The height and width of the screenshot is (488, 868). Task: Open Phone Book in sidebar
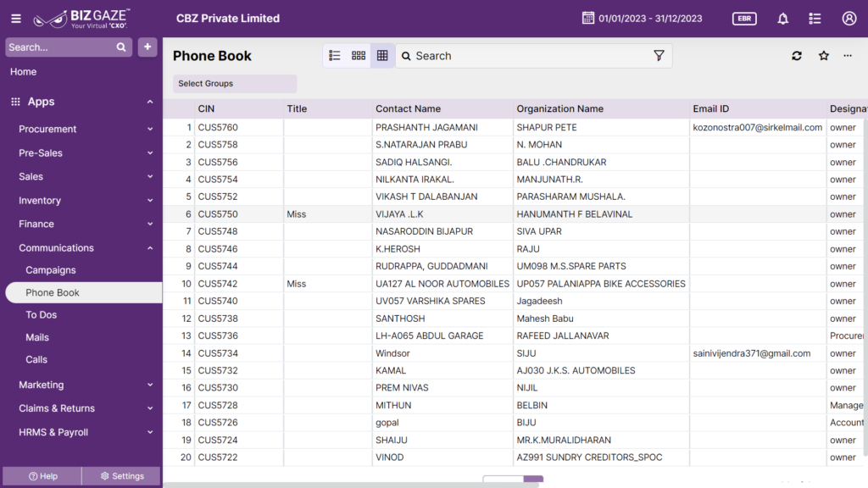84,292
